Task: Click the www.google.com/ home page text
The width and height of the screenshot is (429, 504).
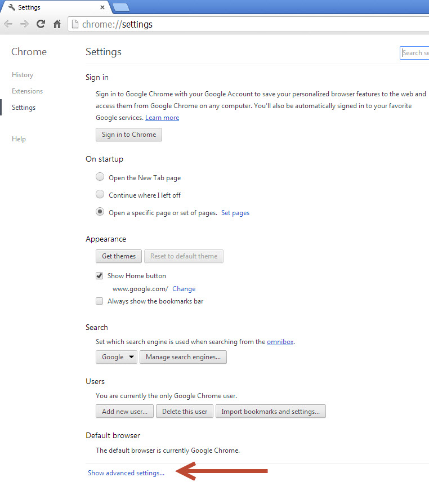Action: (140, 289)
